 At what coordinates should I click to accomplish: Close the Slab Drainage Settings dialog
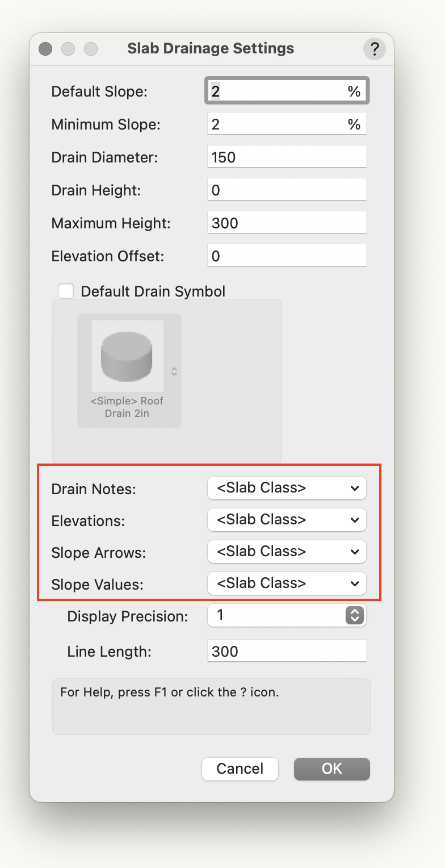pyautogui.click(x=45, y=49)
